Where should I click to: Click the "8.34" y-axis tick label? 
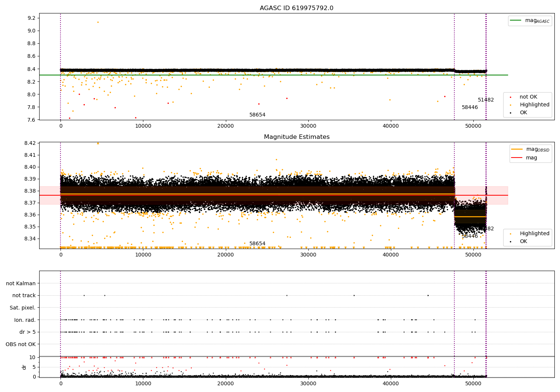pos(30,239)
